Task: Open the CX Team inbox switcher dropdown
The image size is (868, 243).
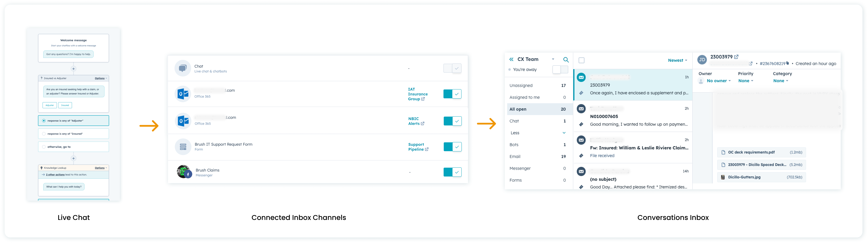Action: (553, 59)
